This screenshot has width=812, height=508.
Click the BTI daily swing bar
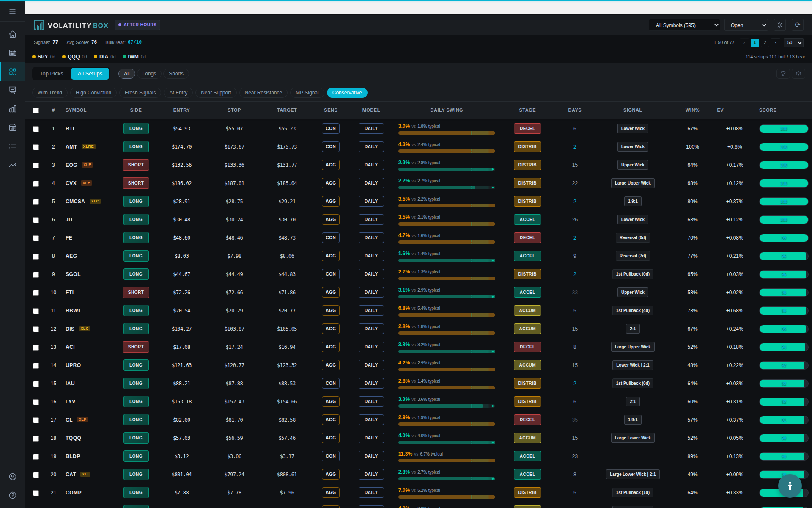[x=447, y=133]
